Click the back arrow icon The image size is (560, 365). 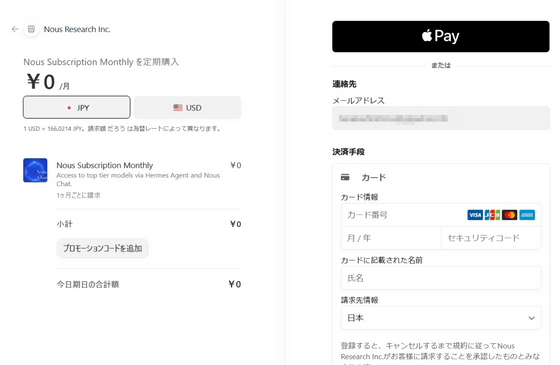pos(15,29)
